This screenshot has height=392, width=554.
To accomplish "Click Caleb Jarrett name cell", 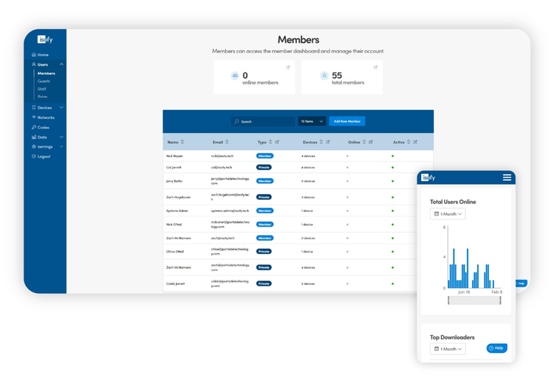I will point(176,283).
